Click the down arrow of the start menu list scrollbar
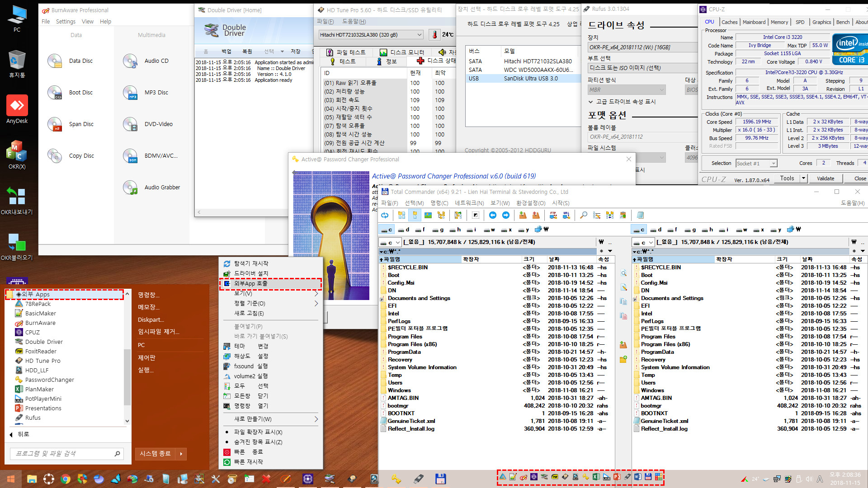Viewport: 868px width, 488px height. pyautogui.click(x=127, y=421)
